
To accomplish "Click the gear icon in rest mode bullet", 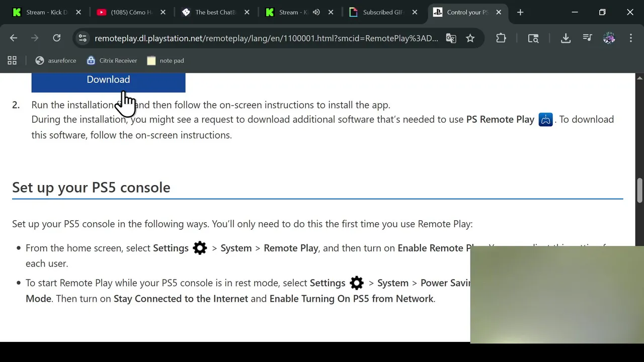I will pyautogui.click(x=356, y=283).
